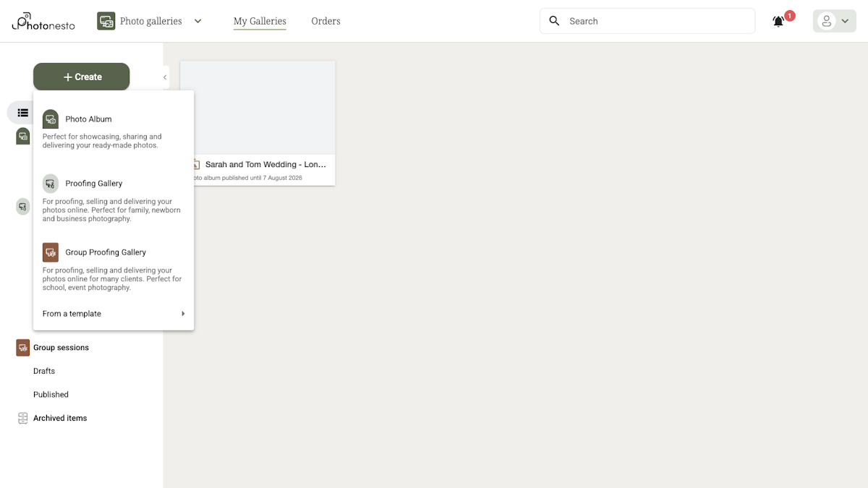Choose Photo Album from the Create menu

(x=114, y=129)
